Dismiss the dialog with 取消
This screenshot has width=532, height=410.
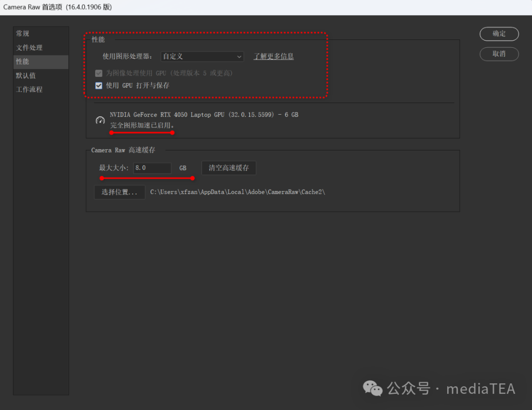pos(499,54)
